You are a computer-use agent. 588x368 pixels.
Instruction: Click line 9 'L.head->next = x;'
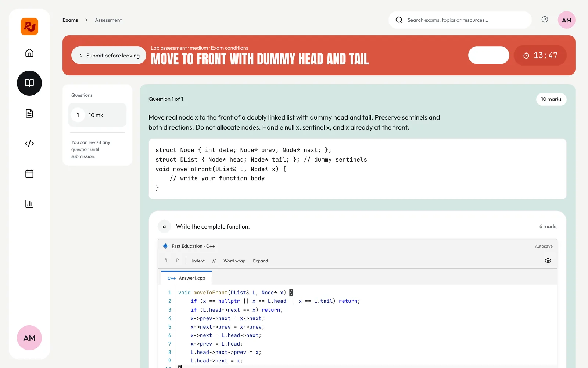click(x=216, y=361)
